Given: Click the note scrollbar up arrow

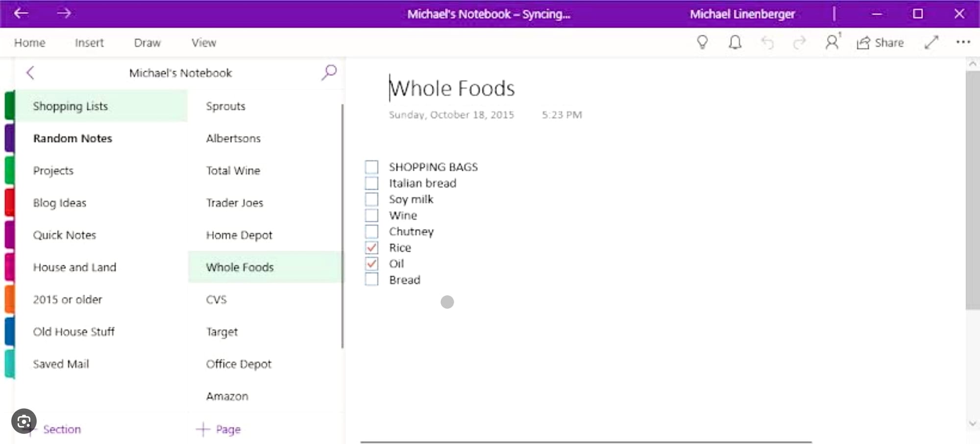Looking at the screenshot, I should [973, 64].
